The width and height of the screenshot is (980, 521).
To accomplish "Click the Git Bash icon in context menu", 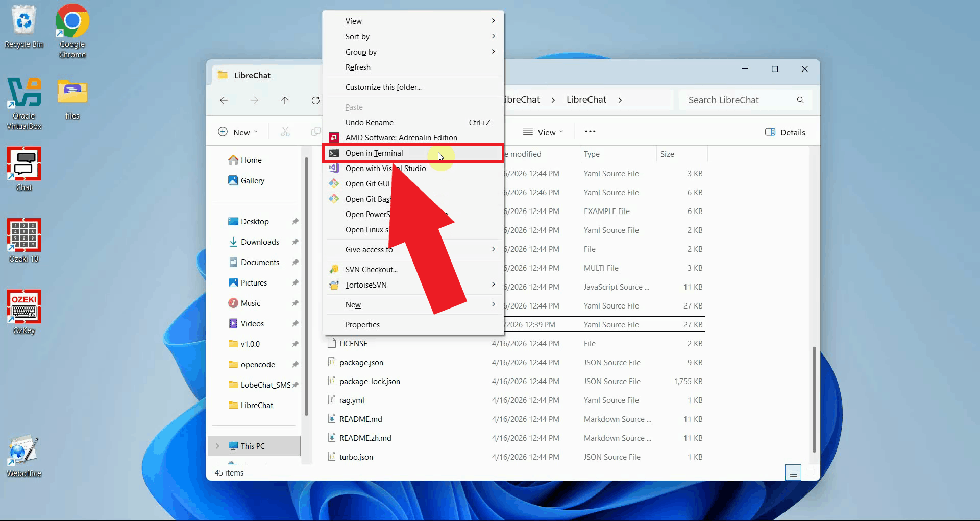I will [334, 199].
